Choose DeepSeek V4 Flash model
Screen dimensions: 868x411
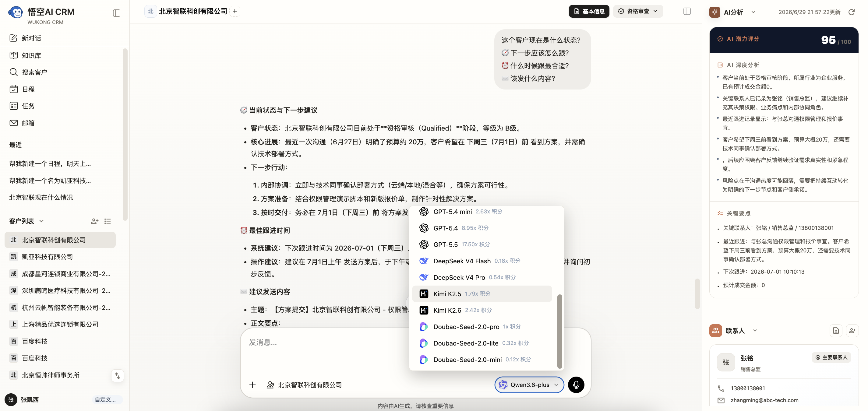(482, 261)
